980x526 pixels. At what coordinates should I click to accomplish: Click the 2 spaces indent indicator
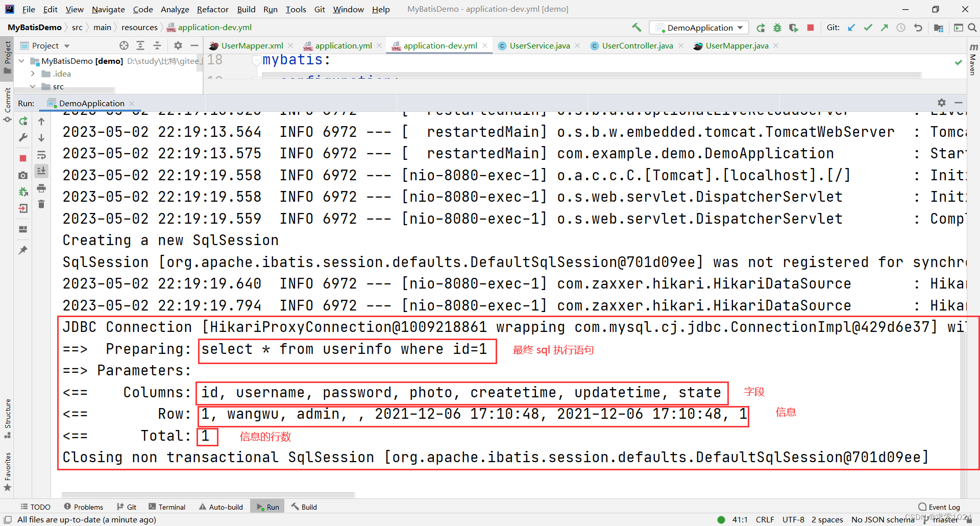[827, 519]
